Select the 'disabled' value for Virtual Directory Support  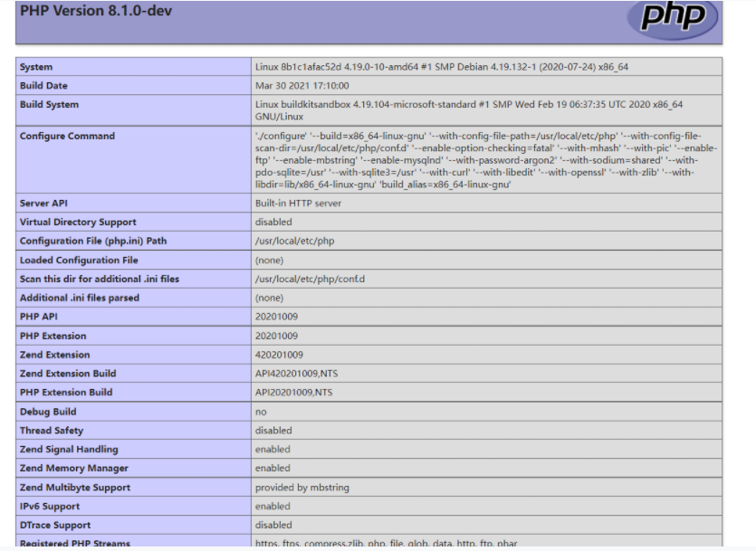coord(273,222)
